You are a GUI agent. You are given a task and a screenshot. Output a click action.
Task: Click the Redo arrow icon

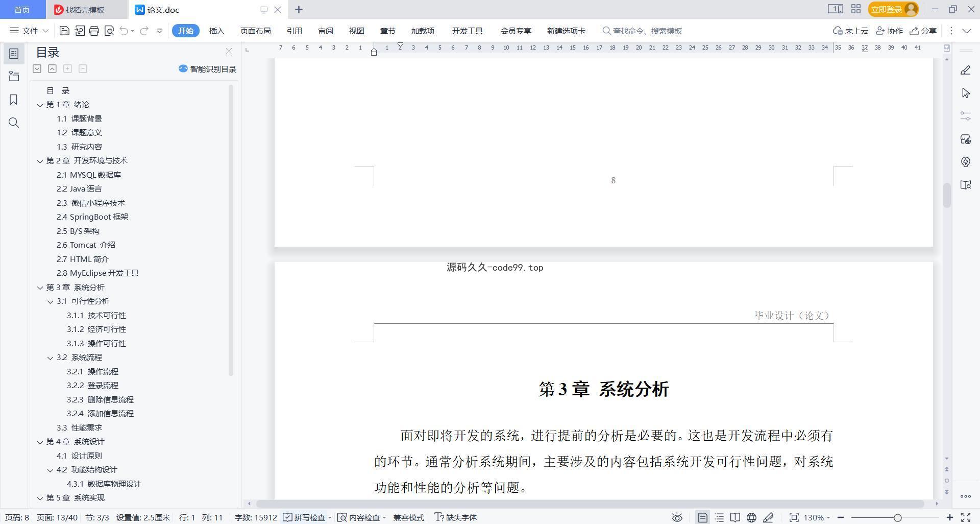[144, 31]
